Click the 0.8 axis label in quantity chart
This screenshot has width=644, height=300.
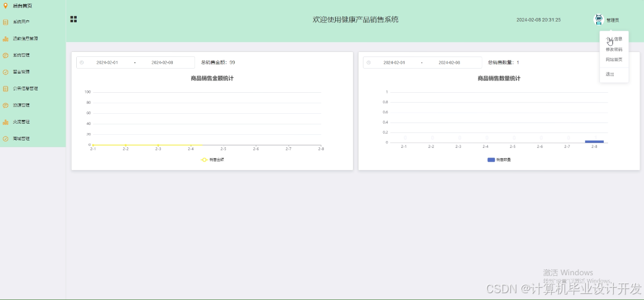point(385,102)
